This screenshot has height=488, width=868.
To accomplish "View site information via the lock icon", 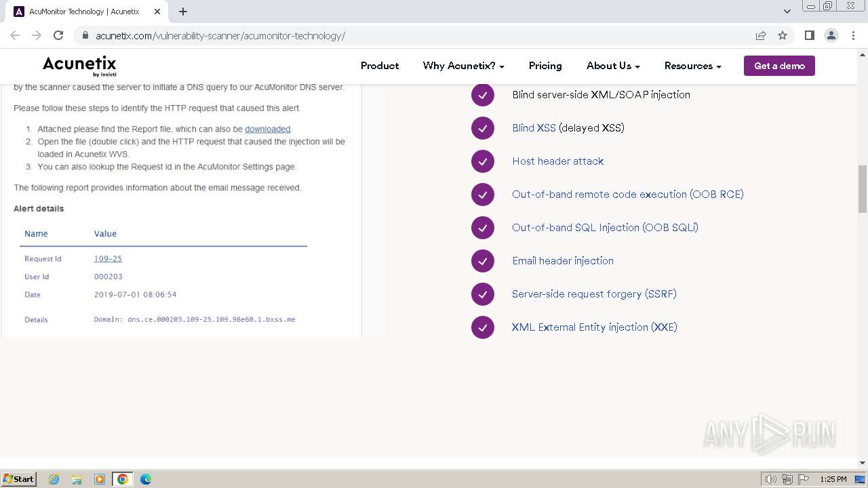I will (85, 35).
